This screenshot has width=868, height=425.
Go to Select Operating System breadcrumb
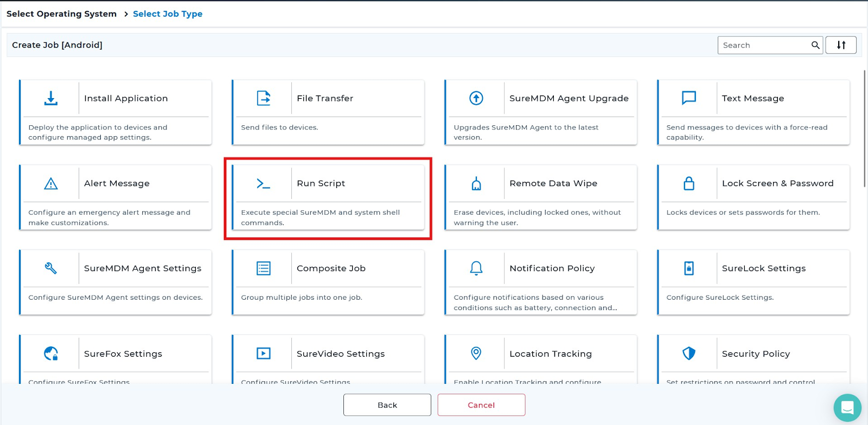pos(61,14)
